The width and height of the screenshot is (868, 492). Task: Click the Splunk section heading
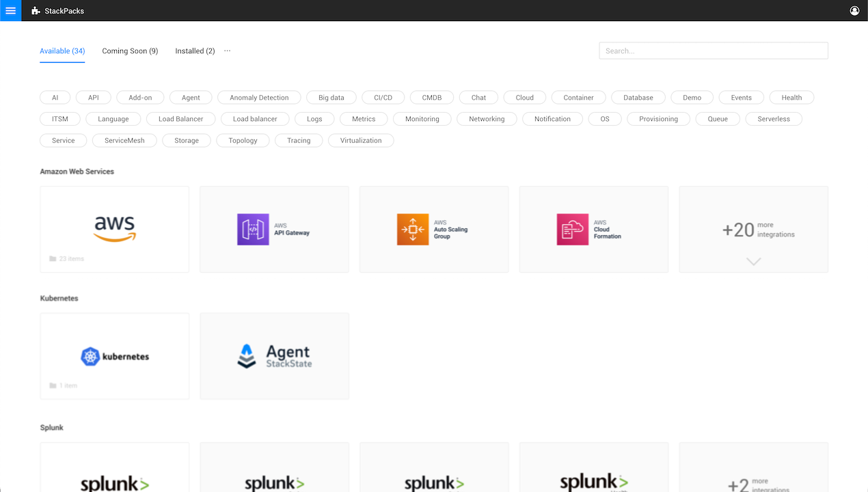point(52,428)
